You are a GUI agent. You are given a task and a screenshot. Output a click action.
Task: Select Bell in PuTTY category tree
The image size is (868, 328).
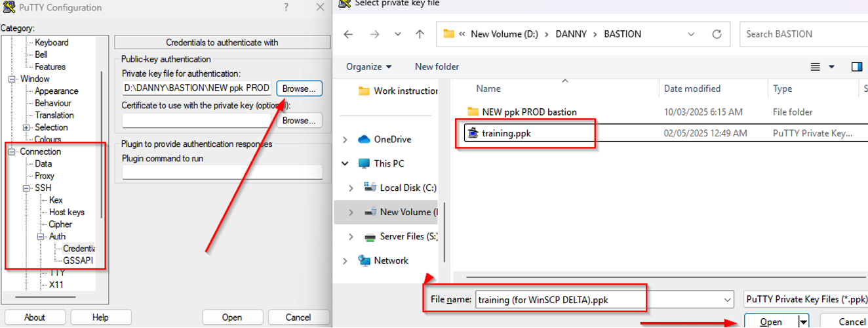[41, 54]
